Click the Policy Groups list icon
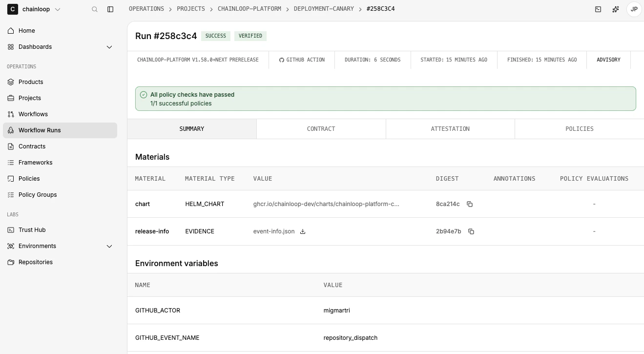This screenshot has width=644, height=354. pyautogui.click(x=11, y=195)
